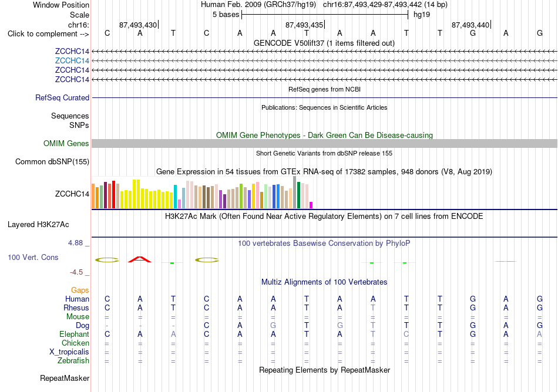Click the chr16: ruler label
This screenshot has width=558, height=392.
click(79, 25)
